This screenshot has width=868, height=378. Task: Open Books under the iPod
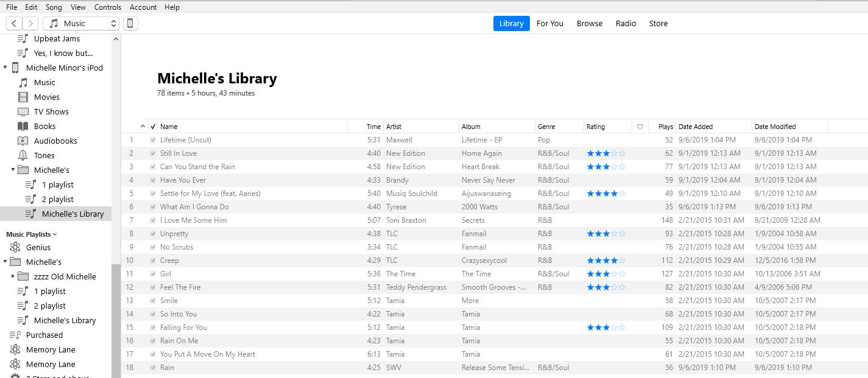[x=44, y=126]
